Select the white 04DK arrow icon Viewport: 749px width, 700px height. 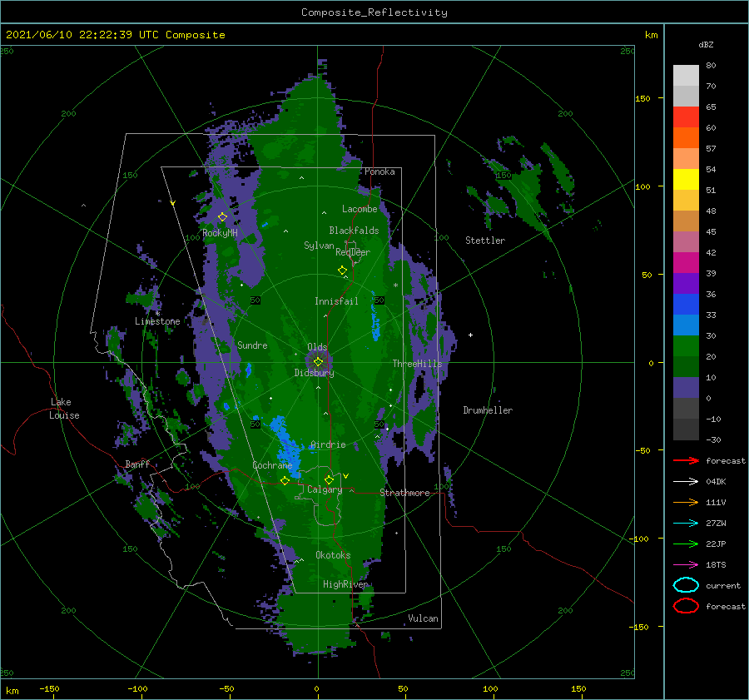pyautogui.click(x=686, y=481)
